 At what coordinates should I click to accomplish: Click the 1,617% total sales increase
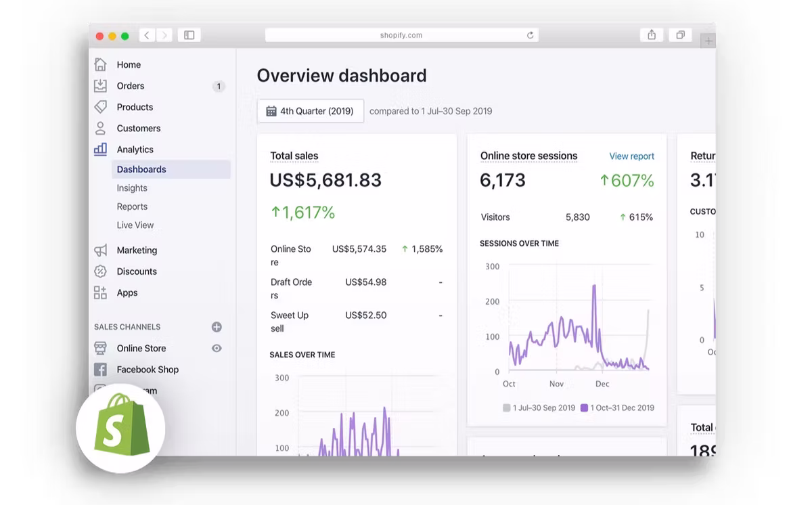tap(302, 213)
